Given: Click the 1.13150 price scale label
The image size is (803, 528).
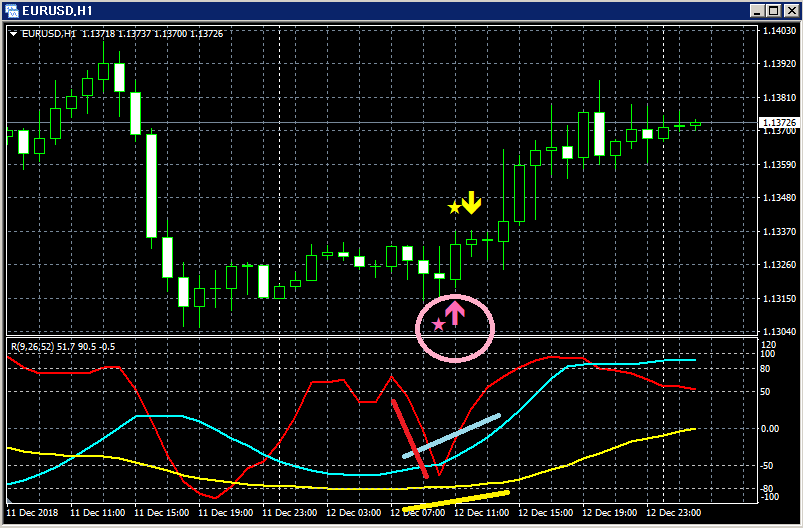Looking at the screenshot, I should [779, 298].
